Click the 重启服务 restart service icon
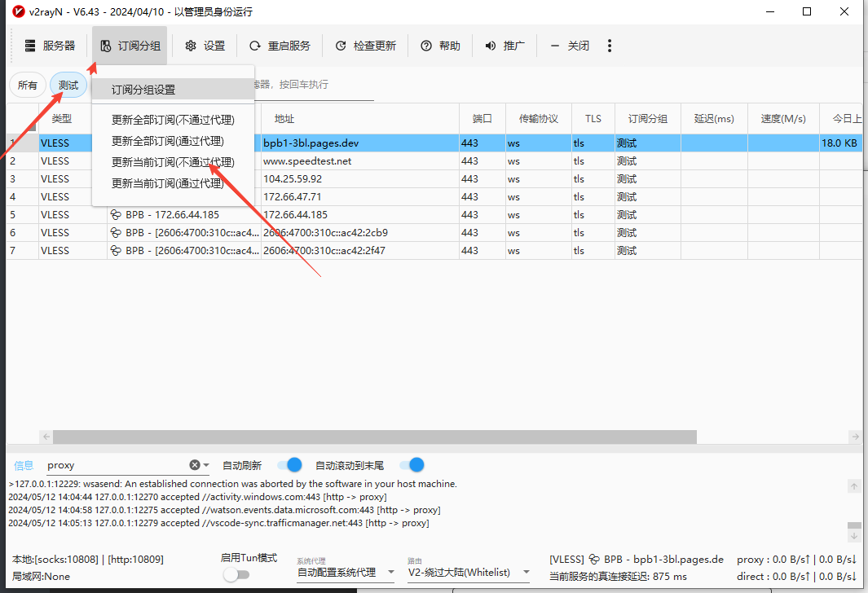 pyautogui.click(x=255, y=46)
